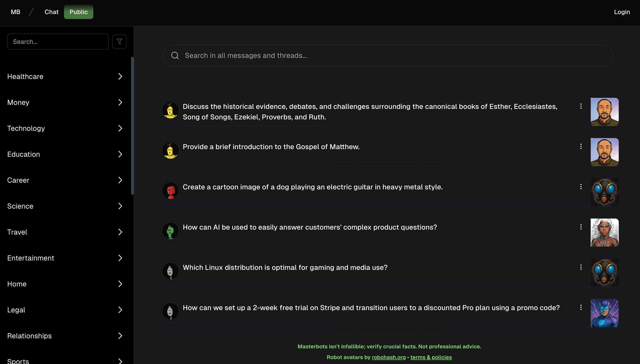Click the sidebar vertical scrollbar
This screenshot has height=364, width=640.
coord(132,125)
